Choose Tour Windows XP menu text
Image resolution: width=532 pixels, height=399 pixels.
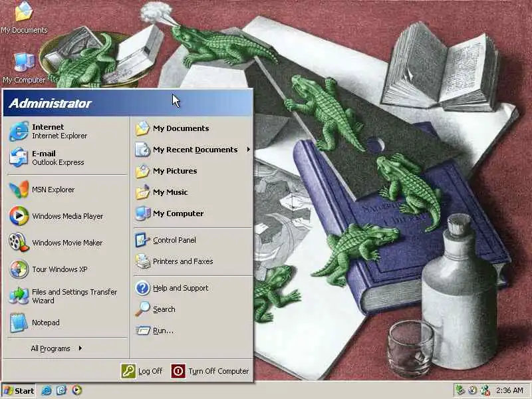pyautogui.click(x=60, y=269)
